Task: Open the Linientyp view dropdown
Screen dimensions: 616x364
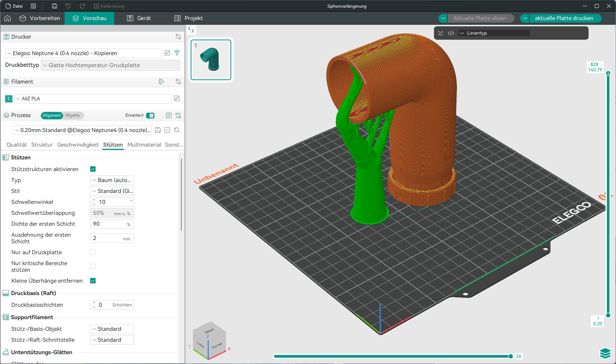Action: pos(494,33)
